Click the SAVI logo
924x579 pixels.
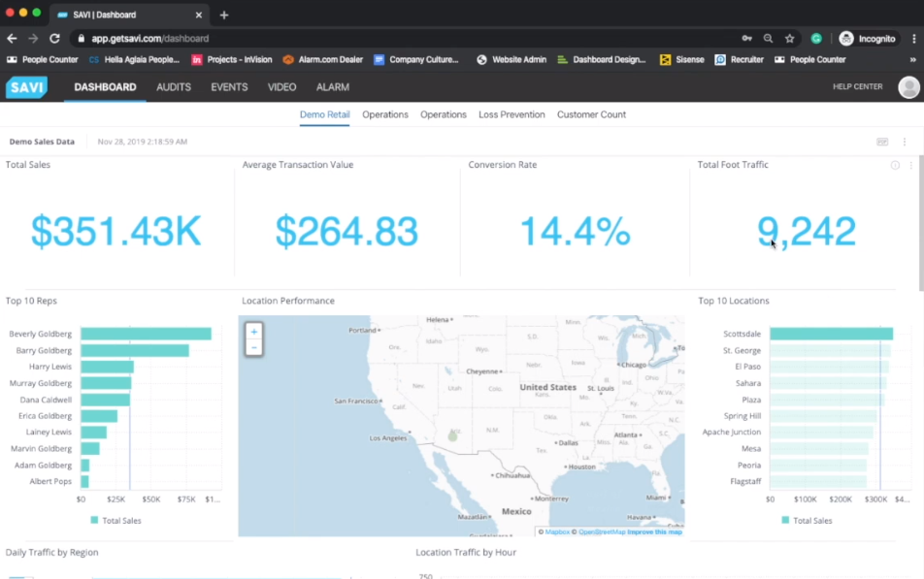26,87
